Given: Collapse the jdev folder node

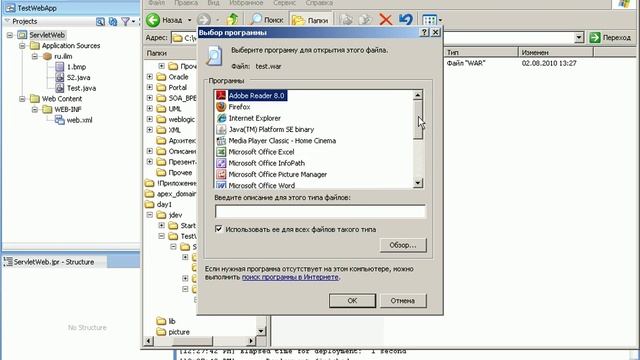Looking at the screenshot, I should click(150, 215).
